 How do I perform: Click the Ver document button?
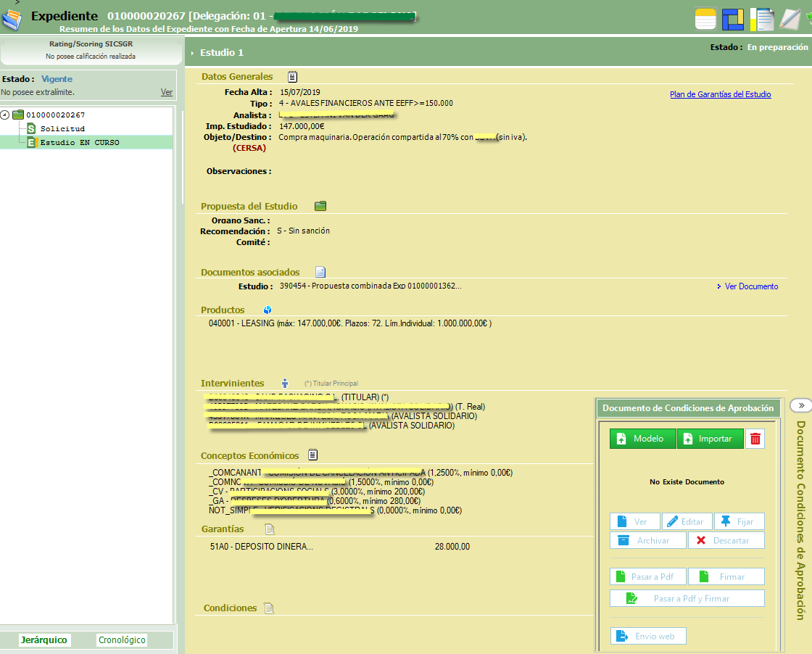(635, 521)
